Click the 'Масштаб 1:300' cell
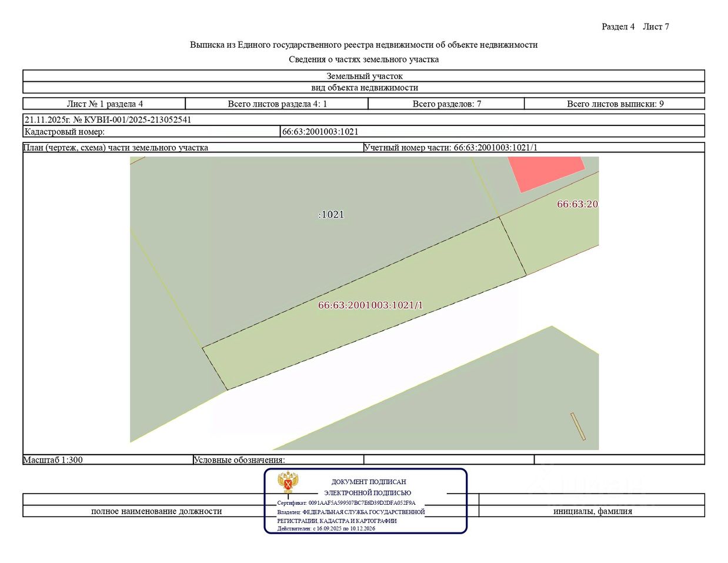 [108, 460]
